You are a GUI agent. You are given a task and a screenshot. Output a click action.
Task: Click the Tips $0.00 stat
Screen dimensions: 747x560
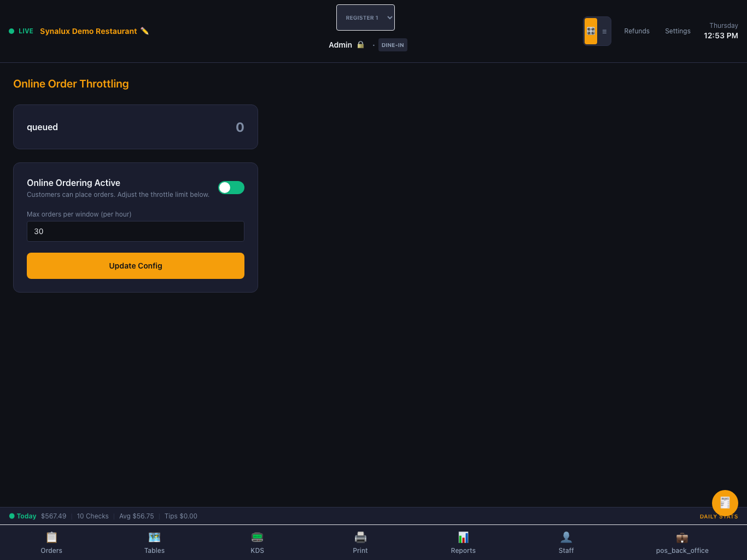(x=181, y=516)
